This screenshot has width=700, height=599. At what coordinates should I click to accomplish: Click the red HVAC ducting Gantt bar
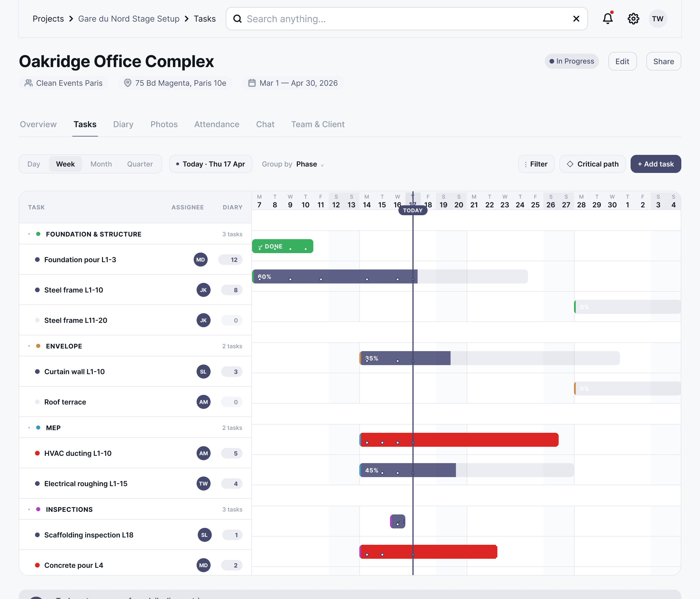tap(459, 440)
